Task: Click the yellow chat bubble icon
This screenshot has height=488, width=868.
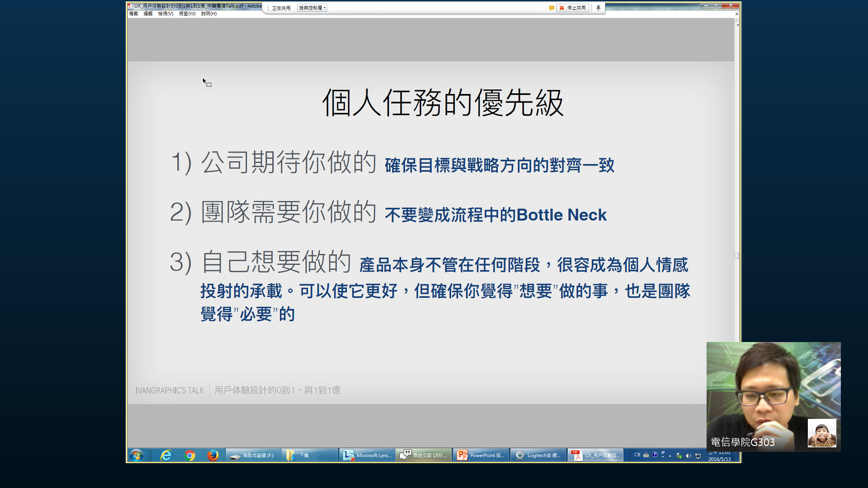Action: [x=551, y=8]
